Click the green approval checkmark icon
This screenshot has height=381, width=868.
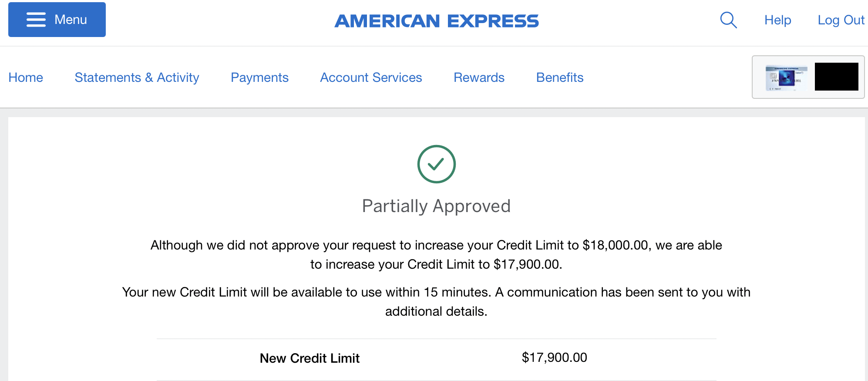436,164
